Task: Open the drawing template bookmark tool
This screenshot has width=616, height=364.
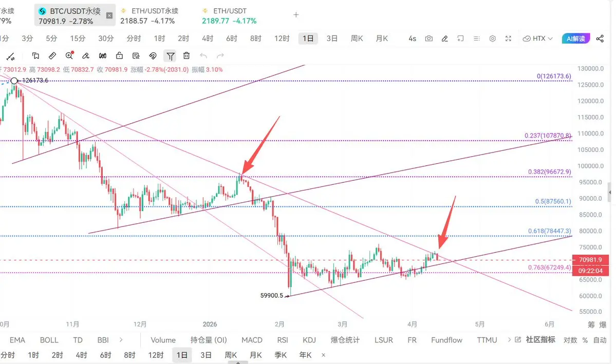Action: pyautogui.click(x=35, y=56)
